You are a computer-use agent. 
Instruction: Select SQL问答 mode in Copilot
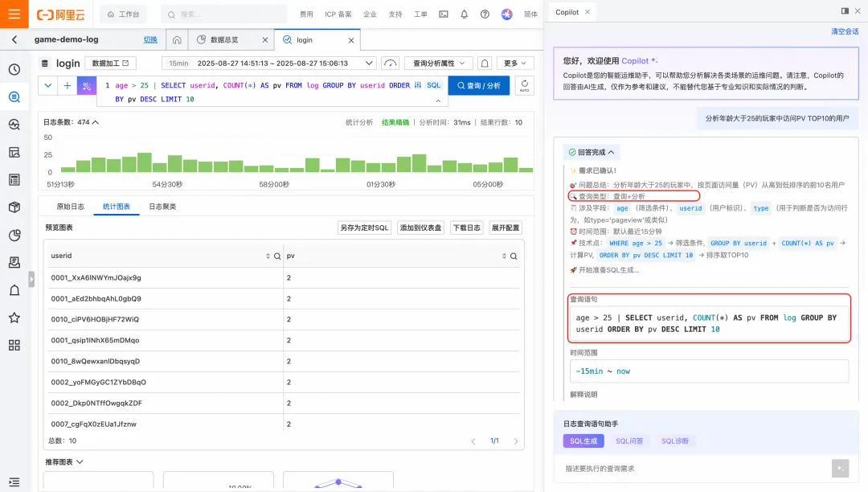628,441
